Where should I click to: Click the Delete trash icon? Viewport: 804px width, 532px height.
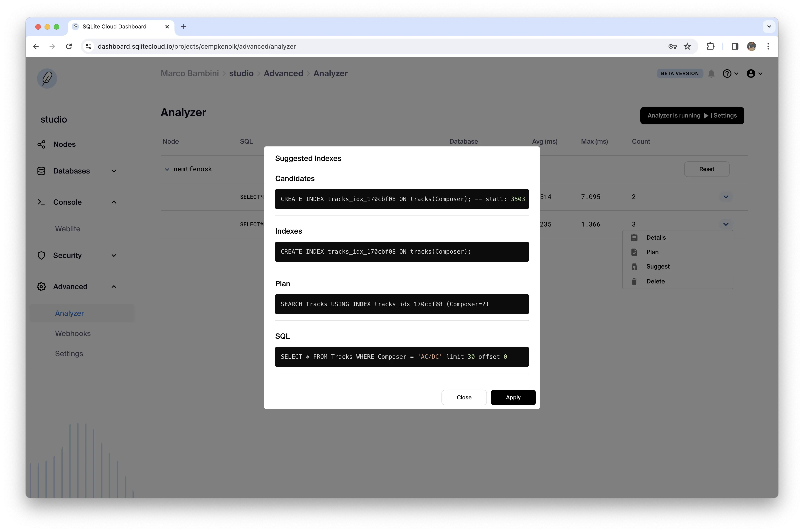pos(634,281)
